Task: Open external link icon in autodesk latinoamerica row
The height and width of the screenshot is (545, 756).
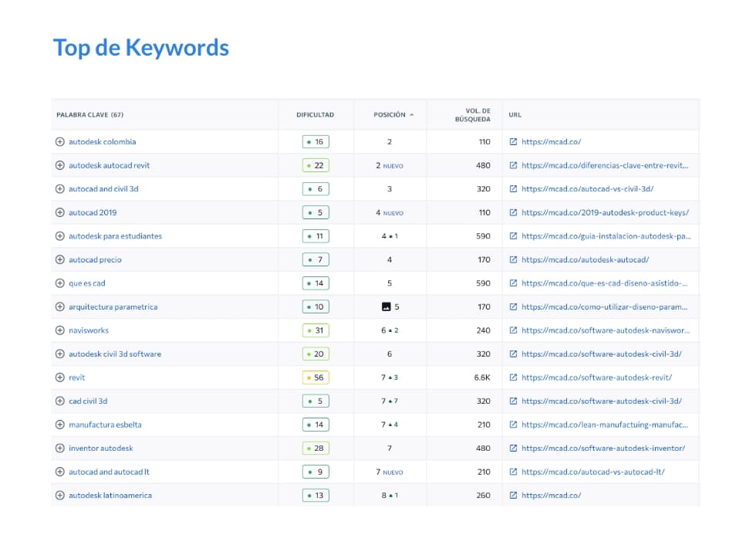Action: [x=514, y=496]
